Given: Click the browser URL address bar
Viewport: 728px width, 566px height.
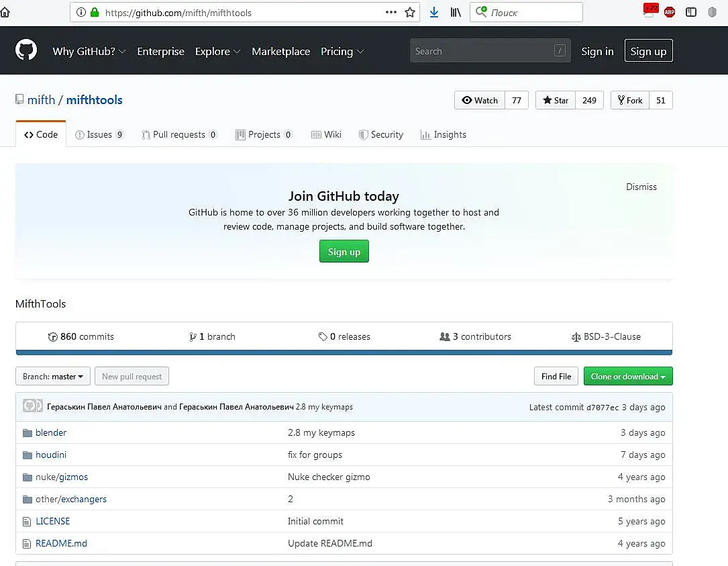Looking at the screenshot, I should (245, 13).
